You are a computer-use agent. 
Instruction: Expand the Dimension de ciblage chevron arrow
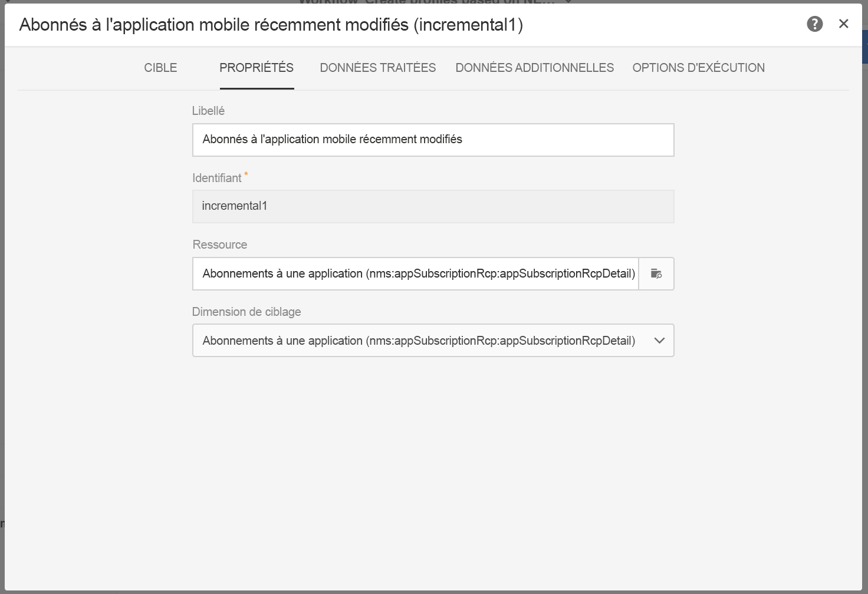[x=659, y=341]
